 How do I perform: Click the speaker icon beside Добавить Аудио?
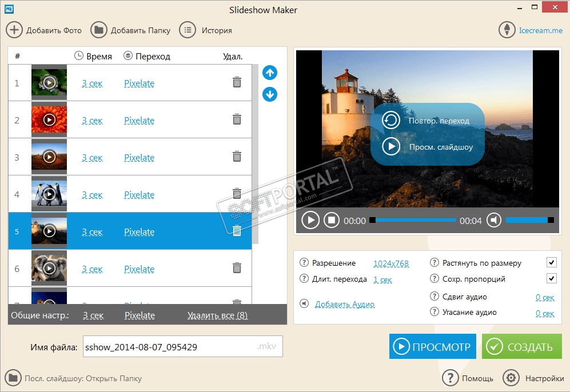(304, 303)
